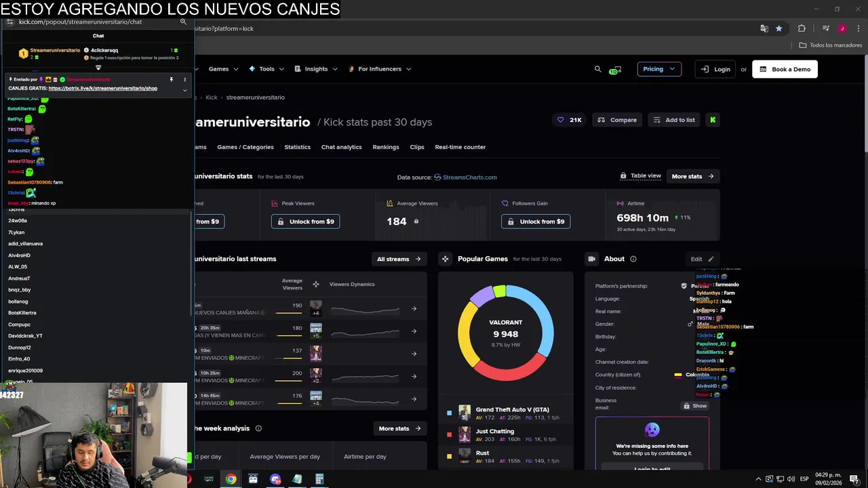Screen dimensions: 868x488
Task: Open botrix.live shop link in pinned chat
Action: coord(103,89)
